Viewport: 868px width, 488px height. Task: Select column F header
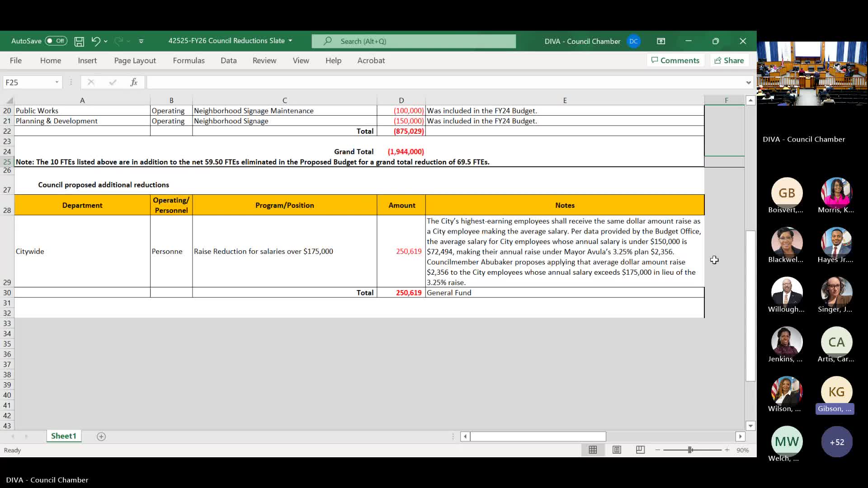pos(726,100)
